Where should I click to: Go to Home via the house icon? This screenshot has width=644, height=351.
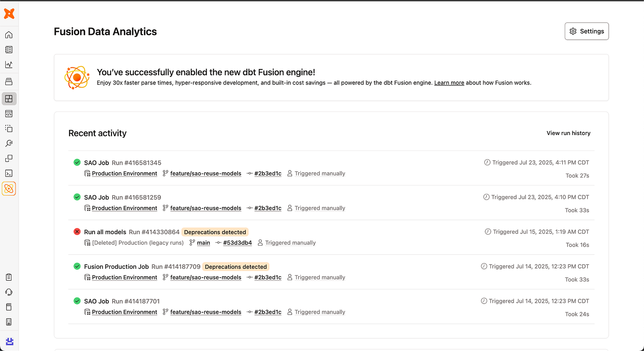9,35
